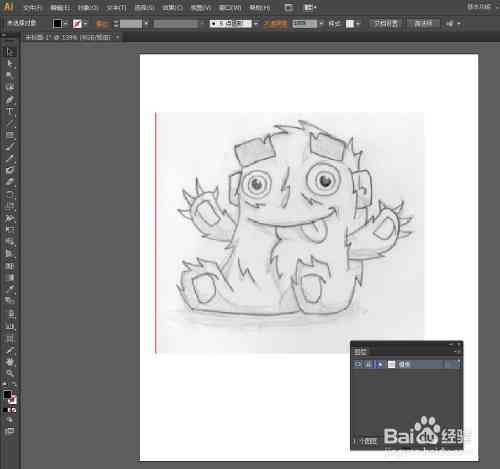Screen dimensions: 500x469
Task: Select the Selection tool black arrow
Action: click(10, 52)
